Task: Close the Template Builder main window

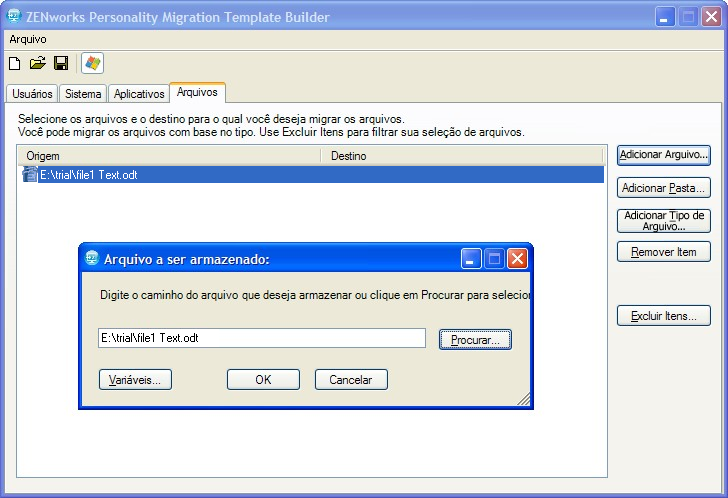Action: tap(711, 17)
